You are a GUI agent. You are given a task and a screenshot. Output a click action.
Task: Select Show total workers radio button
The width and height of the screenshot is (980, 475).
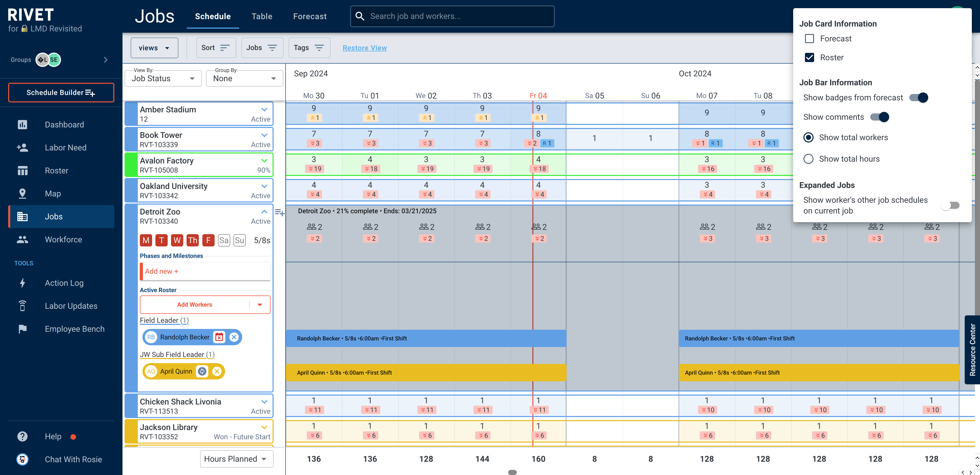coord(808,137)
